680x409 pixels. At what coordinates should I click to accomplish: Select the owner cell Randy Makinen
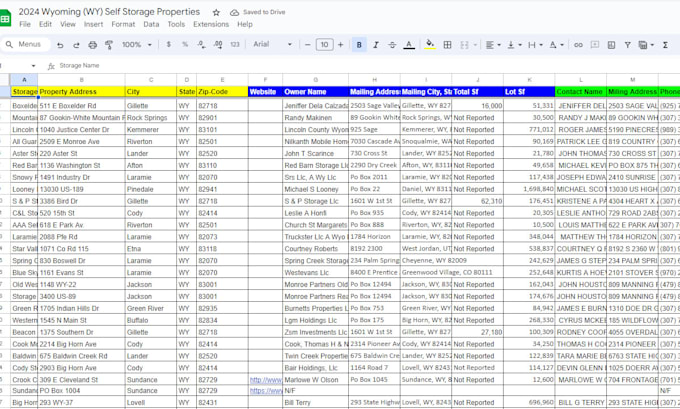click(x=315, y=118)
